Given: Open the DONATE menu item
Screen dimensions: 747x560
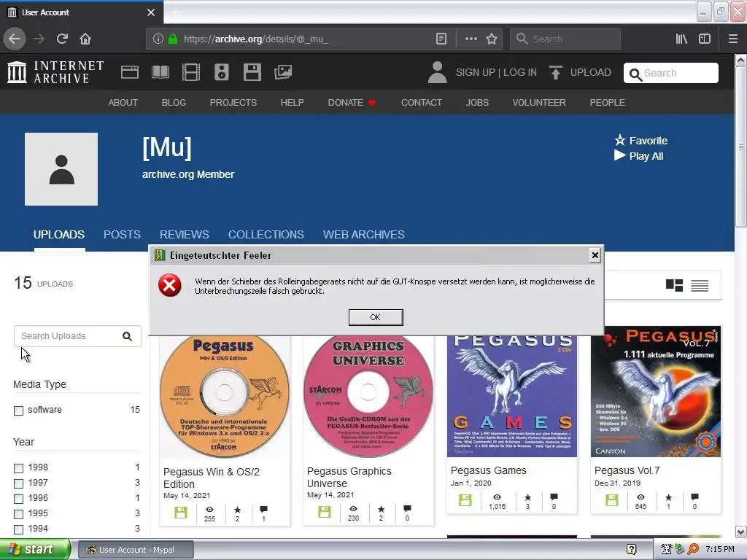Looking at the screenshot, I should pyautogui.click(x=352, y=102).
